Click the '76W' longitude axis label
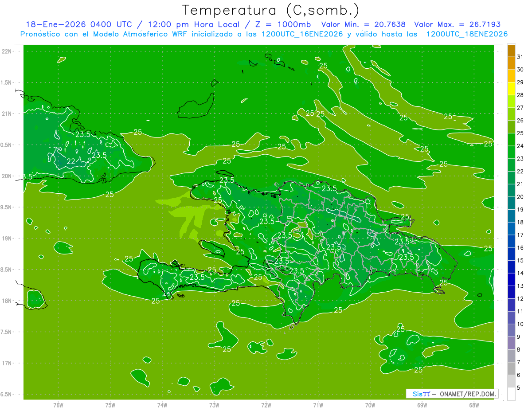Image resolution: width=532 pixels, height=411 pixels. pyautogui.click(x=58, y=405)
